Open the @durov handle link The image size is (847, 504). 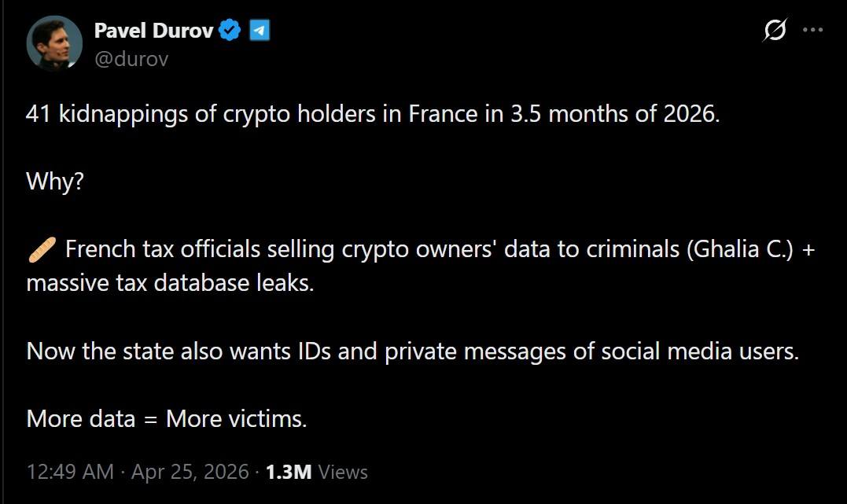click(131, 58)
